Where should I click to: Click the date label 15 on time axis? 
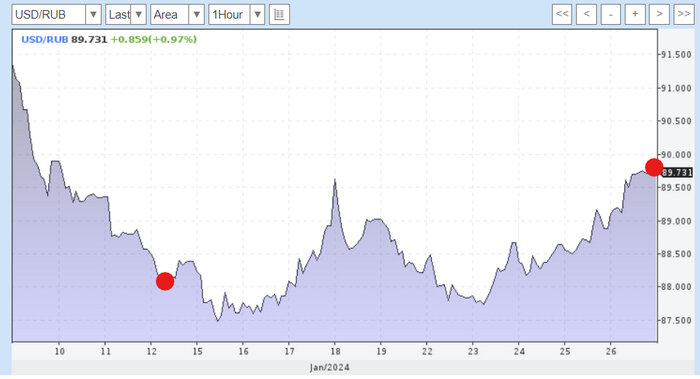coord(197,352)
